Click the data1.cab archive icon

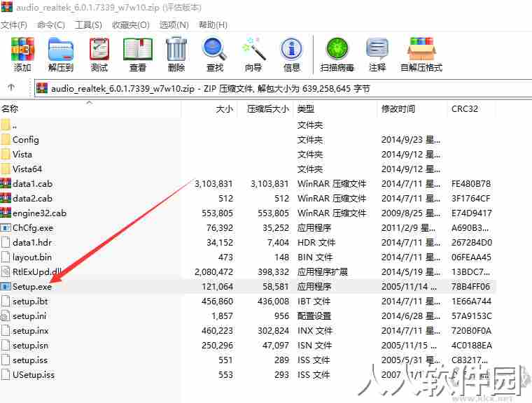pyautogui.click(x=6, y=183)
